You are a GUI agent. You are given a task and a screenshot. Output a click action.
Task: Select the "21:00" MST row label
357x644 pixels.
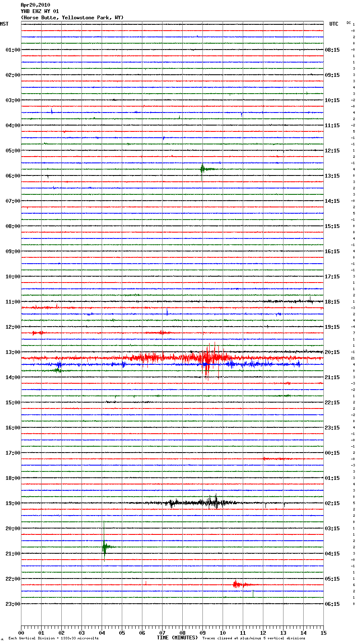click(13, 554)
